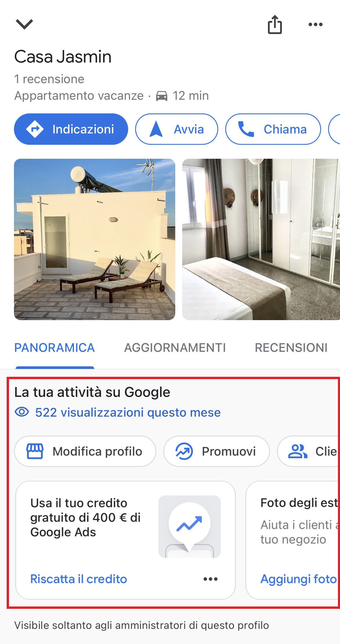This screenshot has height=644, width=340.
Task: Start navigation with Avvia button
Action: 176,129
